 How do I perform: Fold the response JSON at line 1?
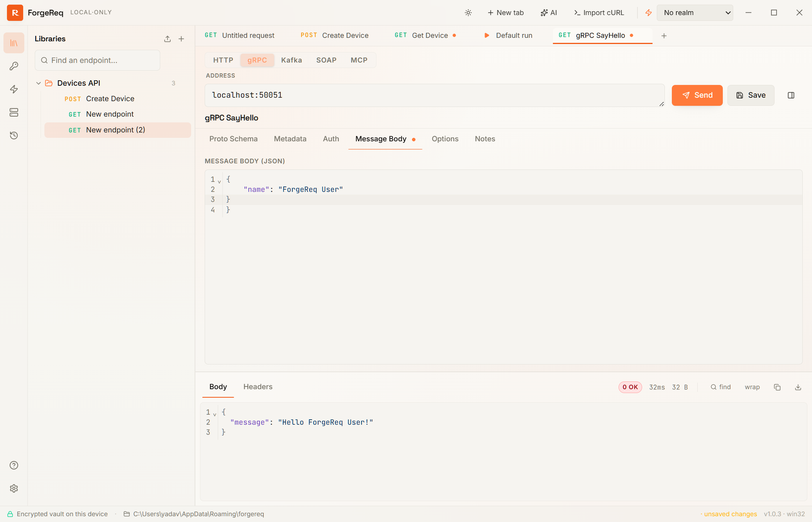click(x=215, y=414)
